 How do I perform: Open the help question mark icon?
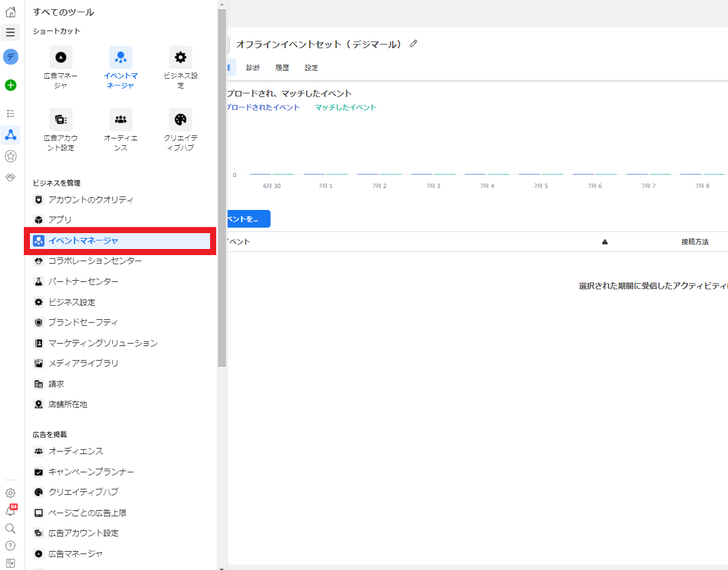(10, 546)
